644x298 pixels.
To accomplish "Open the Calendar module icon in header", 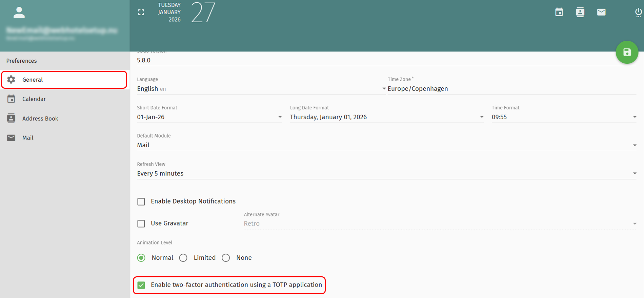I will pos(559,13).
